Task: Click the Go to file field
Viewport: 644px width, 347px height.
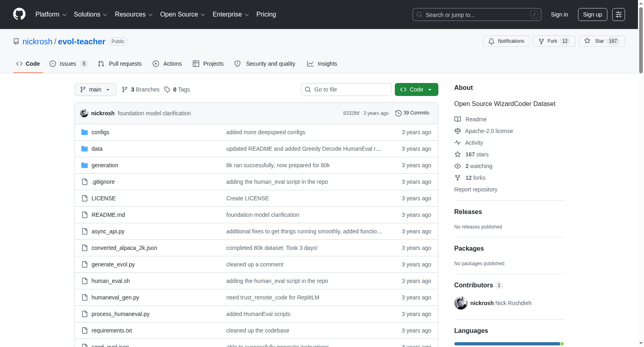Action: point(346,89)
